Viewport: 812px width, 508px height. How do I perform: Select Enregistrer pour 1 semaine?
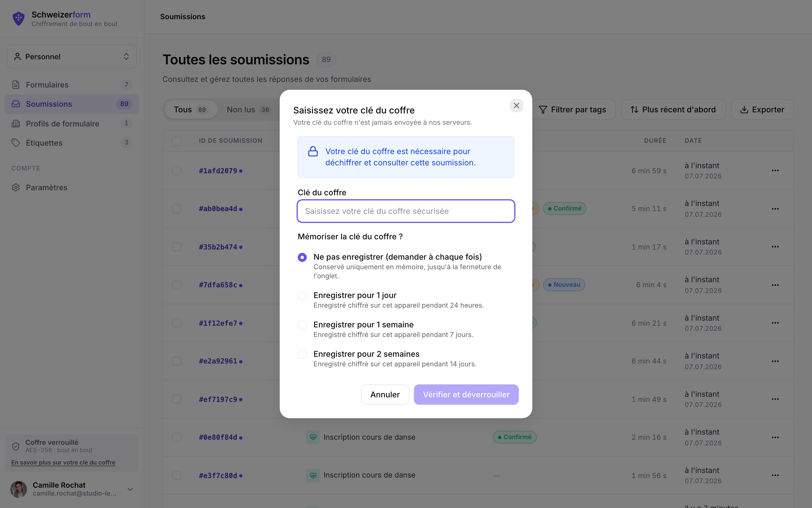[x=302, y=325]
